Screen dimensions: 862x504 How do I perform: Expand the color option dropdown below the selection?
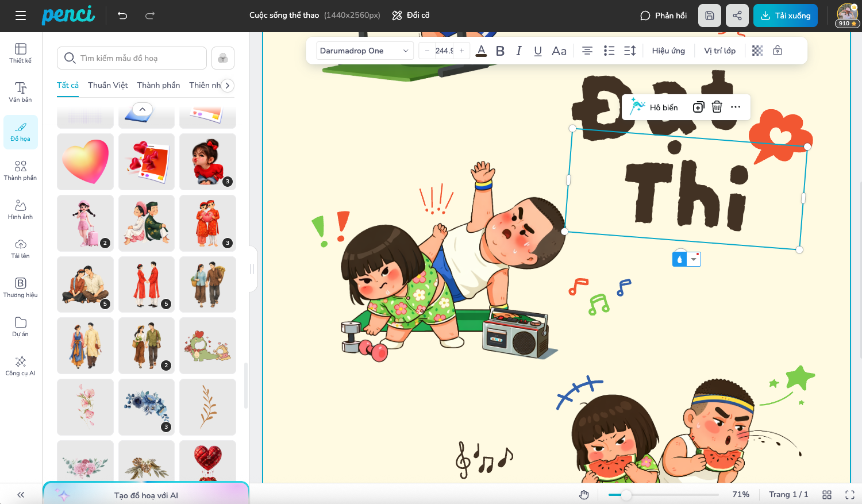(x=694, y=259)
